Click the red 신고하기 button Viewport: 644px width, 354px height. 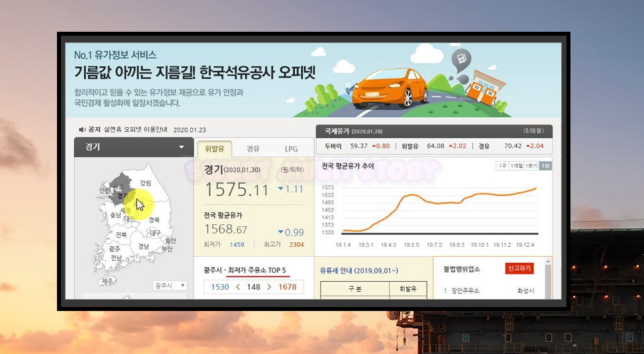click(519, 269)
